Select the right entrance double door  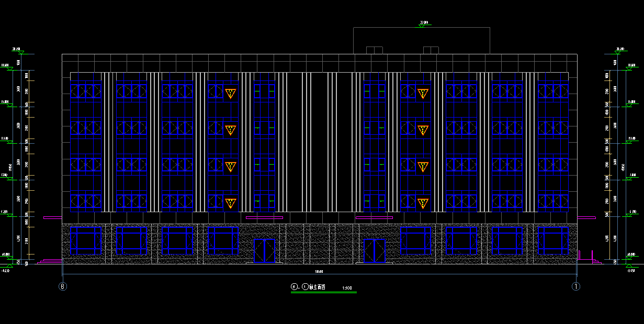coord(374,251)
